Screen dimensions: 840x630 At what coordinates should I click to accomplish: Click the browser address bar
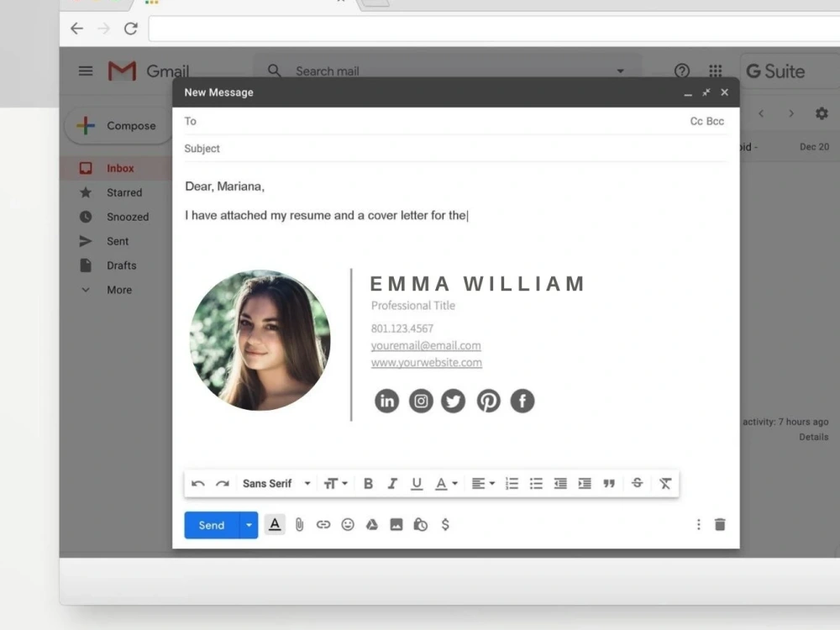pyautogui.click(x=494, y=29)
